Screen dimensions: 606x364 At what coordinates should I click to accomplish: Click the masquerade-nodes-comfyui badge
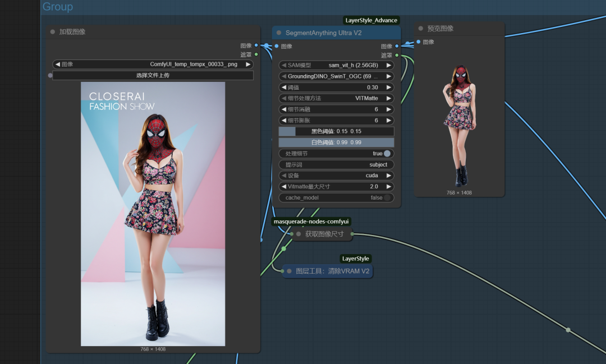(311, 222)
